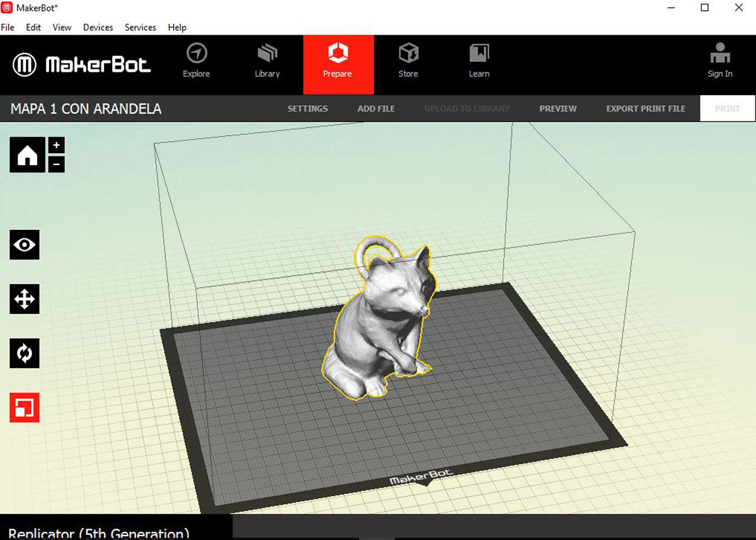Screen dimensions: 756x540
Task: Open the View menu
Action: (x=62, y=28)
